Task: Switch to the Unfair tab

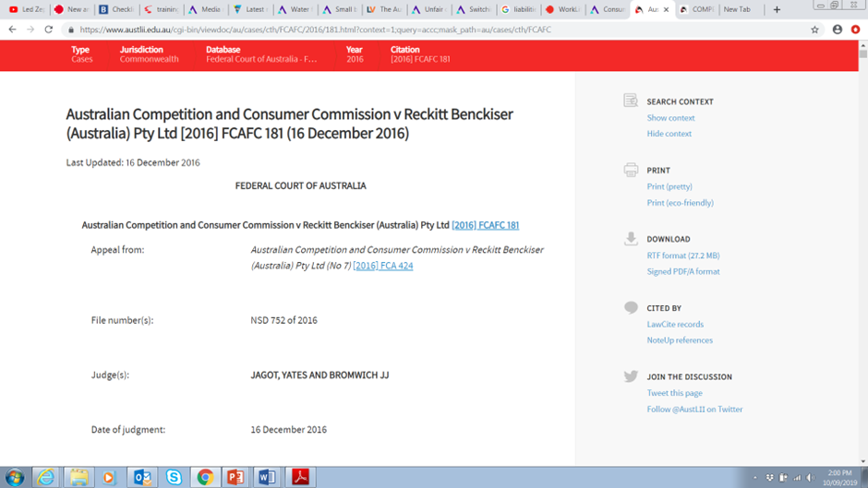Action: pos(429,9)
